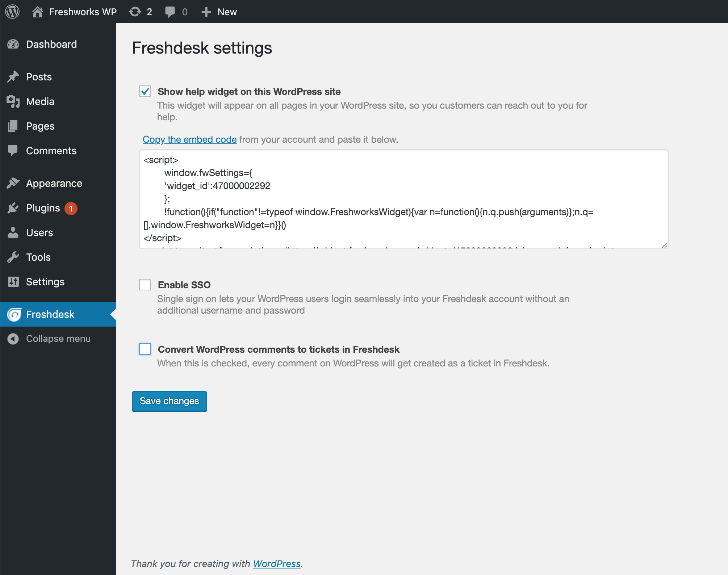The width and height of the screenshot is (728, 575).
Task: Click the home icon beside Freshworks WP
Action: pos(37,12)
